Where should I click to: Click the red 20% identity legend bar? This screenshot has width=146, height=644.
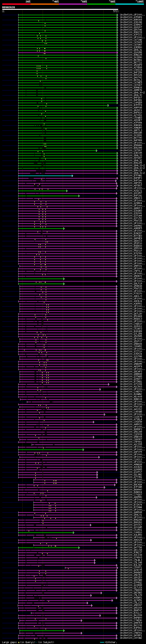pos(16,4)
